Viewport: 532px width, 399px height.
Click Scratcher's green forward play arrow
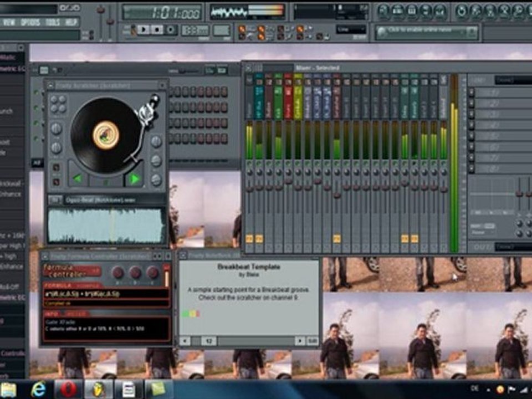134,179
